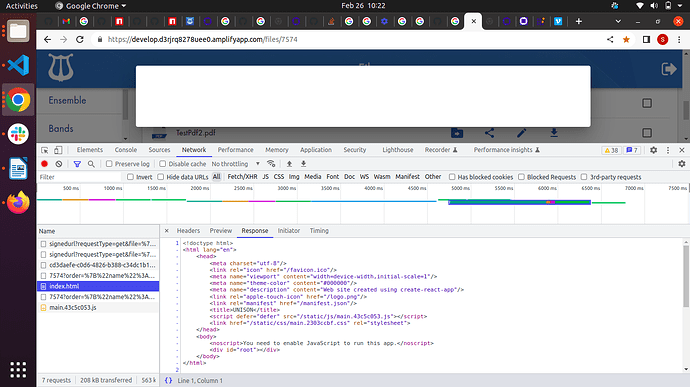The height and width of the screenshot is (387, 690).
Task: Open the Headers tab of request
Action: (188, 231)
